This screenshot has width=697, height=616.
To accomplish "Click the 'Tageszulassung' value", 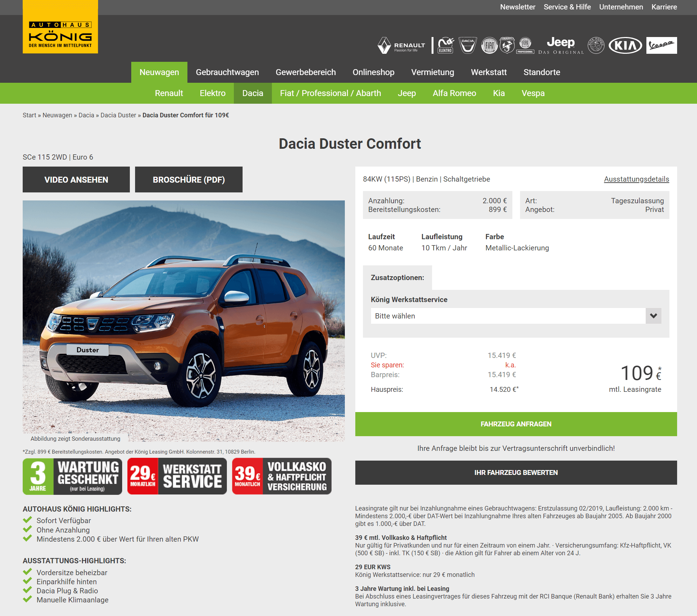I will 637,201.
